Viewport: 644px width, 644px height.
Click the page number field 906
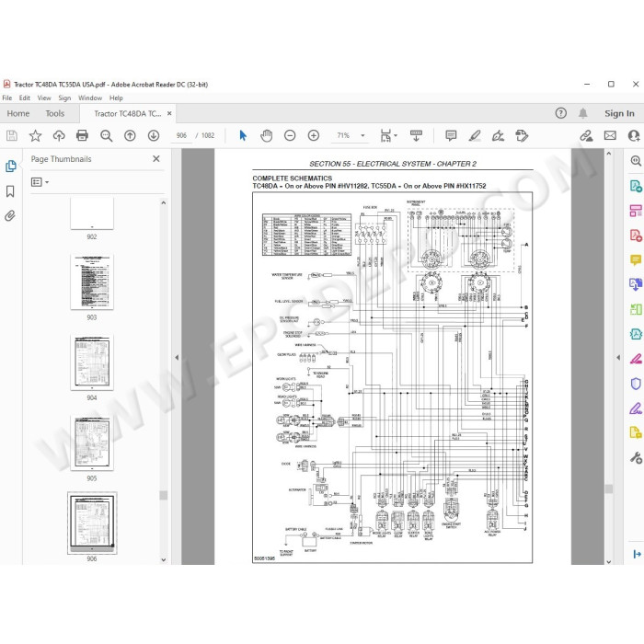click(x=181, y=135)
